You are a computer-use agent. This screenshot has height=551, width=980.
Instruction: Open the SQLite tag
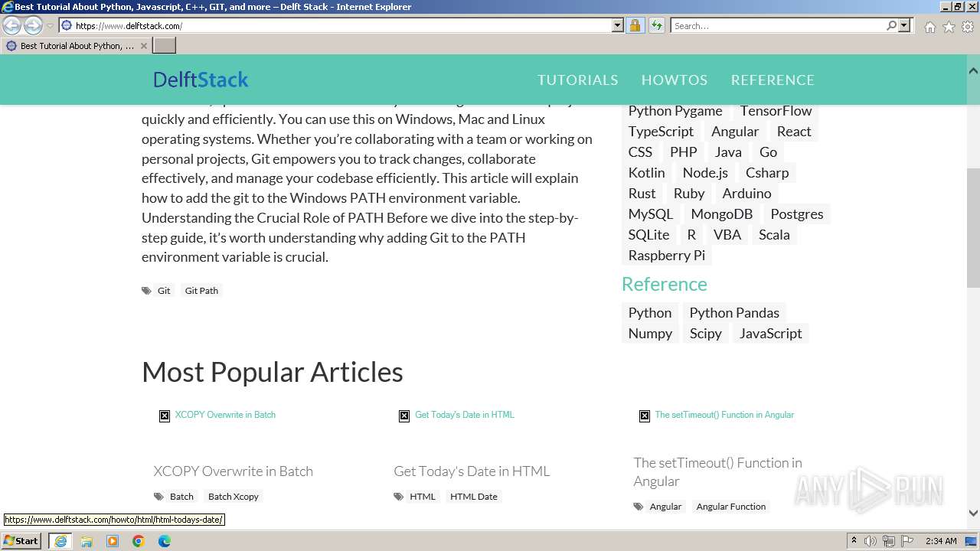[x=648, y=235]
